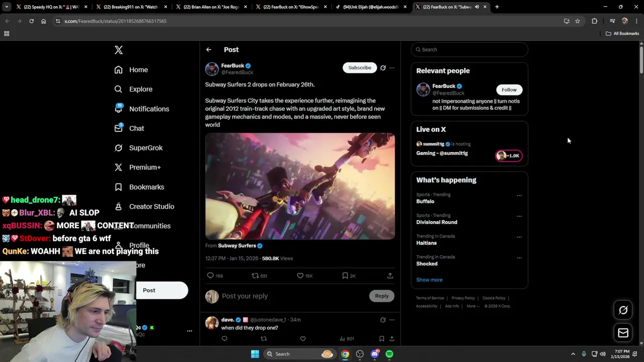Click the X logo in sidebar
644x362 pixels.
click(119, 50)
